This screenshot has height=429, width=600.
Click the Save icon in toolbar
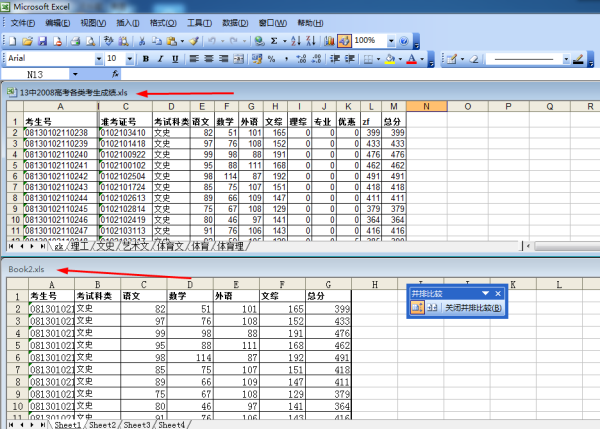[44, 41]
